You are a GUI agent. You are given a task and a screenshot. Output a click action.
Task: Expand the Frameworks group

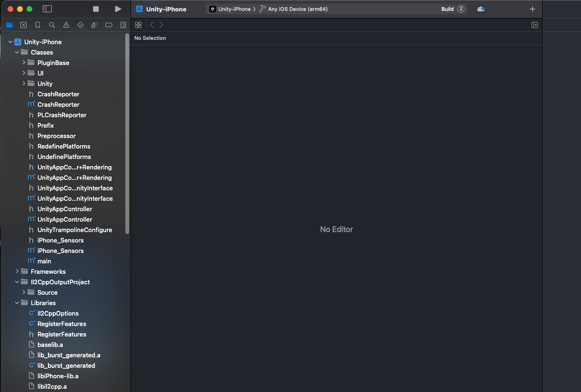(17, 271)
